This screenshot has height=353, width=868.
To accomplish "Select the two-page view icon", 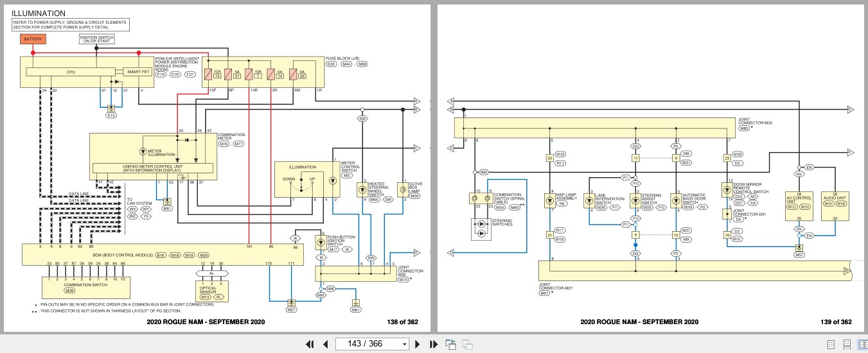I will point(862,345).
